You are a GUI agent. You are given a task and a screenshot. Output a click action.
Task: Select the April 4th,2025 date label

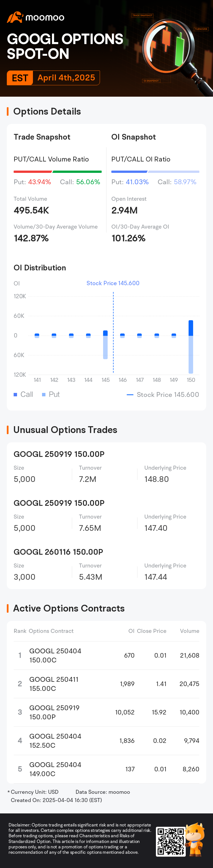click(66, 78)
